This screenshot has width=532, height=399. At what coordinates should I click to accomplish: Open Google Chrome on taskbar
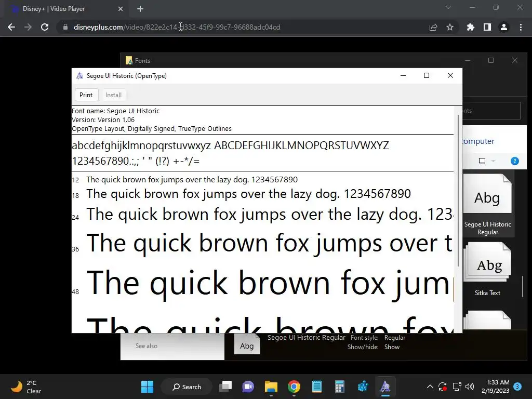(x=294, y=387)
